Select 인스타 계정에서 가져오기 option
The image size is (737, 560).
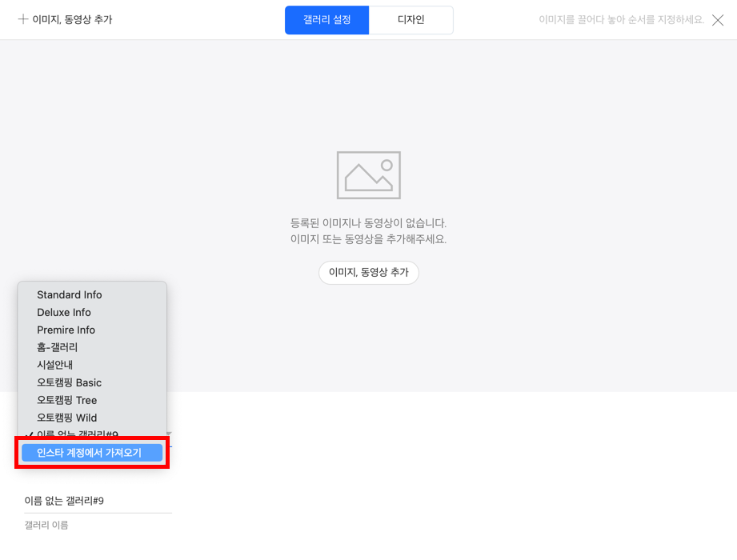point(92,453)
